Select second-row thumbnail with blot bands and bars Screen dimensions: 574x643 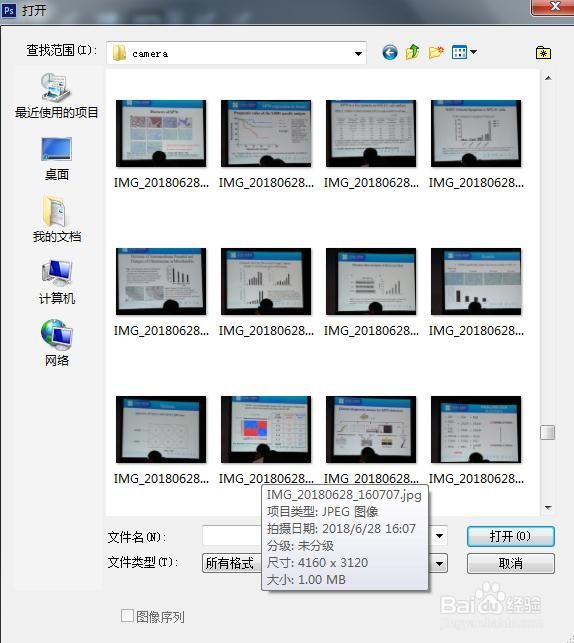coord(371,281)
